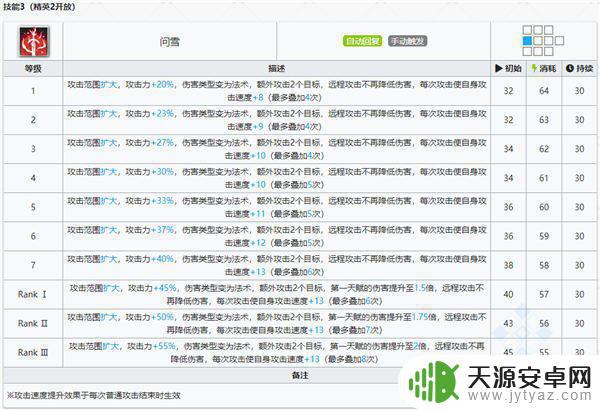Click initial SP 38 in level 7 row
The height and width of the screenshot is (410, 600).
pos(508,265)
